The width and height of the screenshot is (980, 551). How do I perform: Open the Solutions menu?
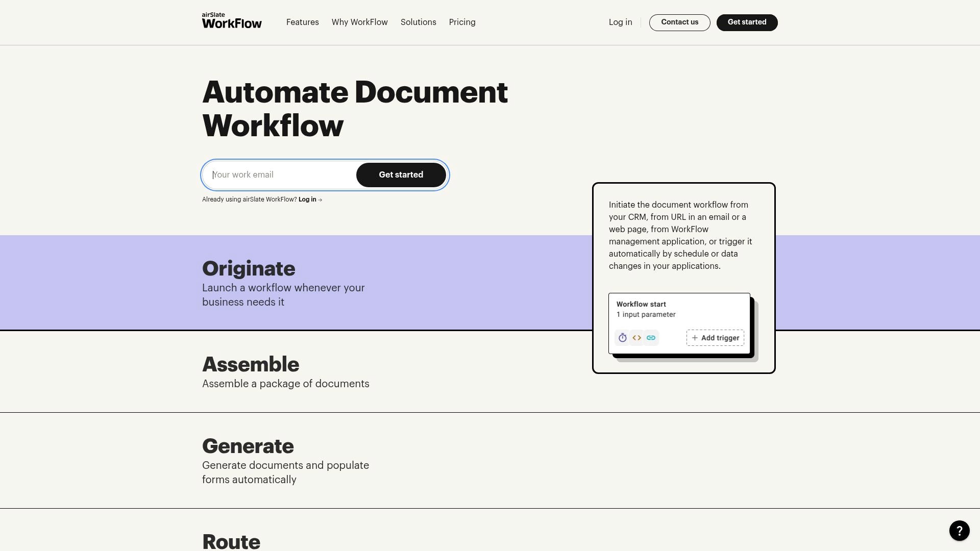tap(418, 22)
